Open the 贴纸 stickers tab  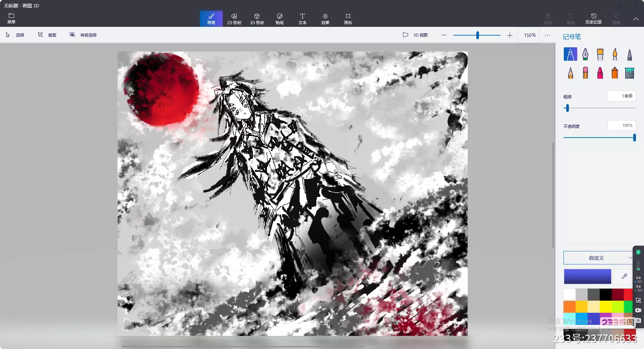[280, 19]
